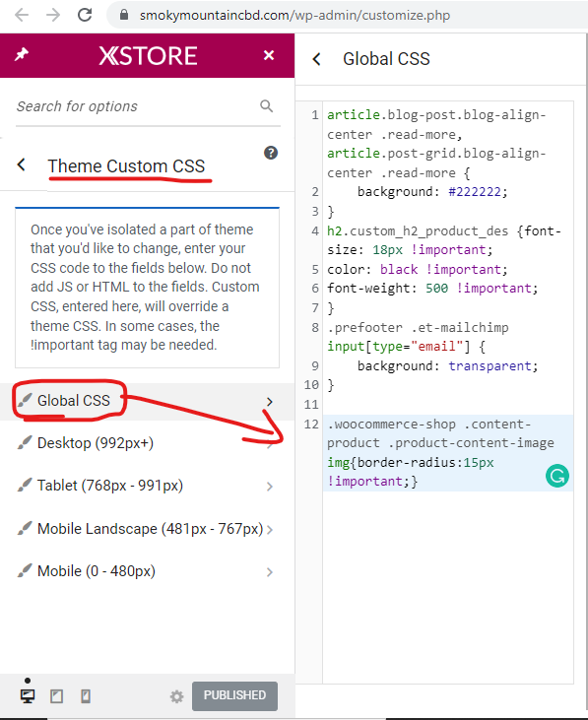Expand Global CSS chevron
The width and height of the screenshot is (588, 720).
pos(270,402)
